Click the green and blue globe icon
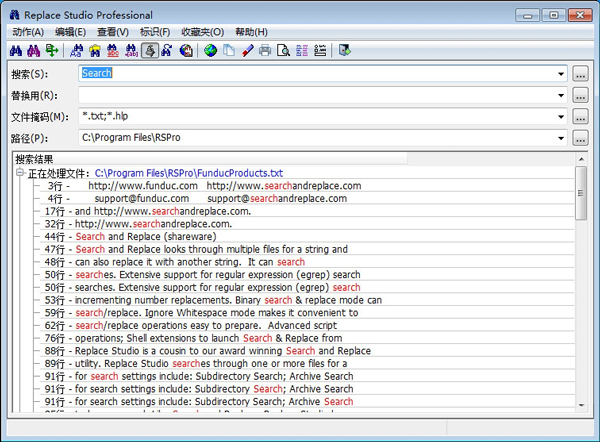The height and width of the screenshot is (442, 600). [210, 51]
